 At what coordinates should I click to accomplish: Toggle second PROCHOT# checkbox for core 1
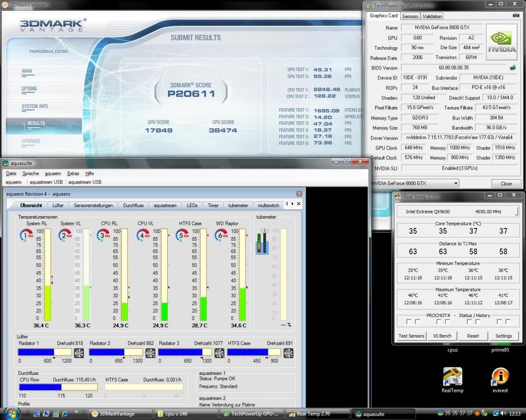point(418,322)
